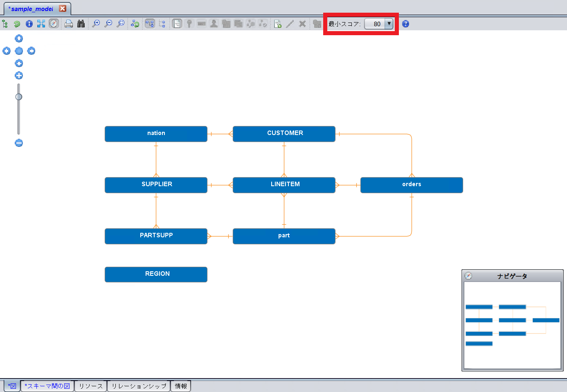Switch to the 図 tab
The height and width of the screenshot is (392, 567).
(12, 386)
